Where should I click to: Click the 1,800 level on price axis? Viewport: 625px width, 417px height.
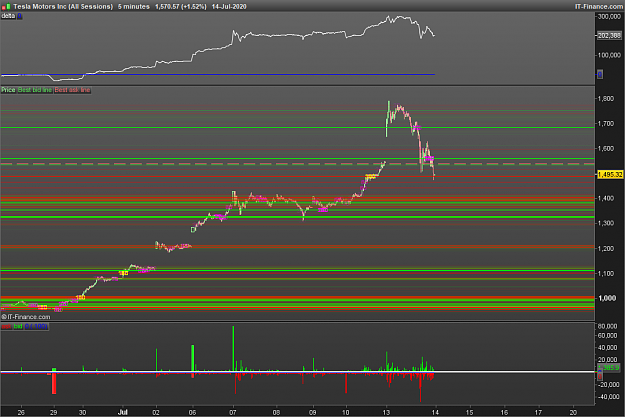(607, 98)
